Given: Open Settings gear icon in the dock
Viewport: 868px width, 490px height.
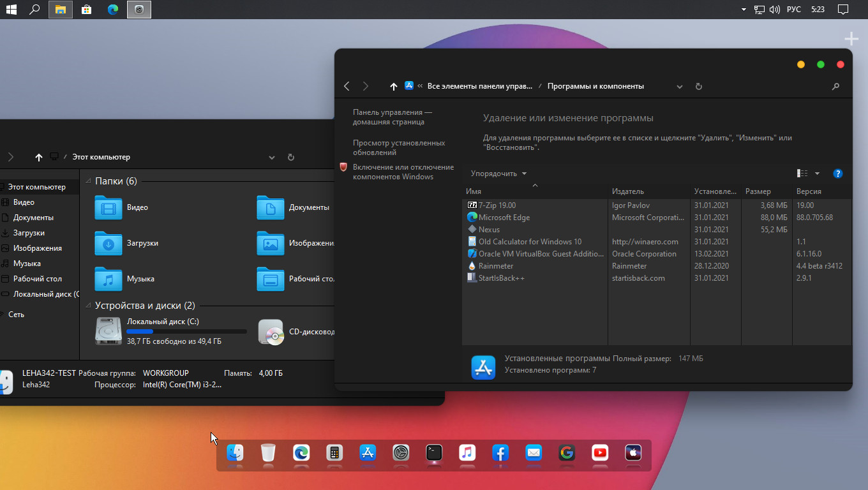Looking at the screenshot, I should 401,453.
